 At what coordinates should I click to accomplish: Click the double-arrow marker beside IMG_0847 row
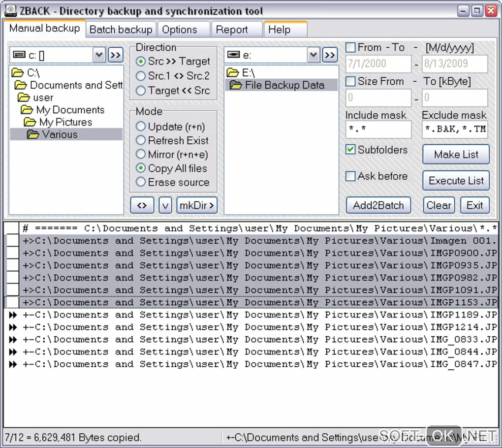tap(13, 364)
